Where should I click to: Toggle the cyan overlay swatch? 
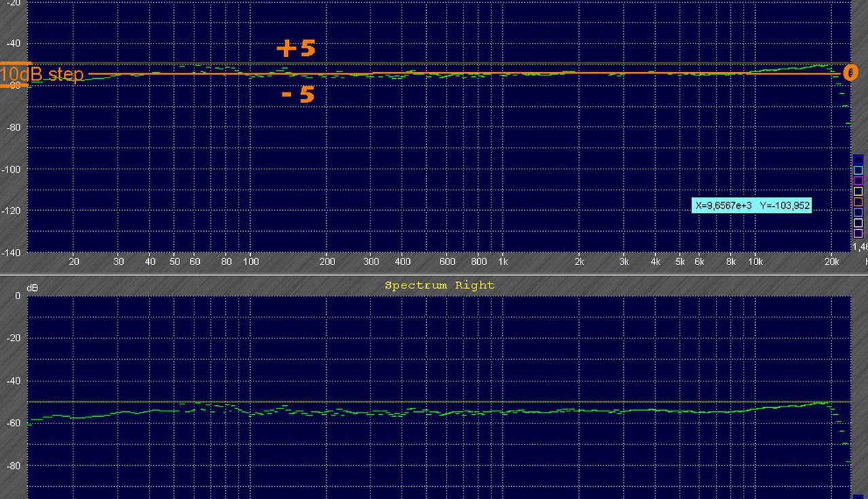pyautogui.click(x=858, y=170)
